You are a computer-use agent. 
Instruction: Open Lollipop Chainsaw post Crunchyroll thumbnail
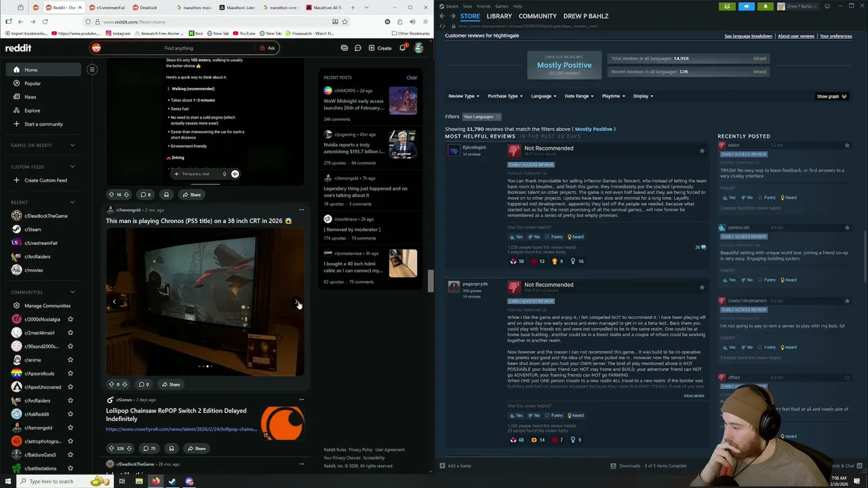(x=283, y=422)
